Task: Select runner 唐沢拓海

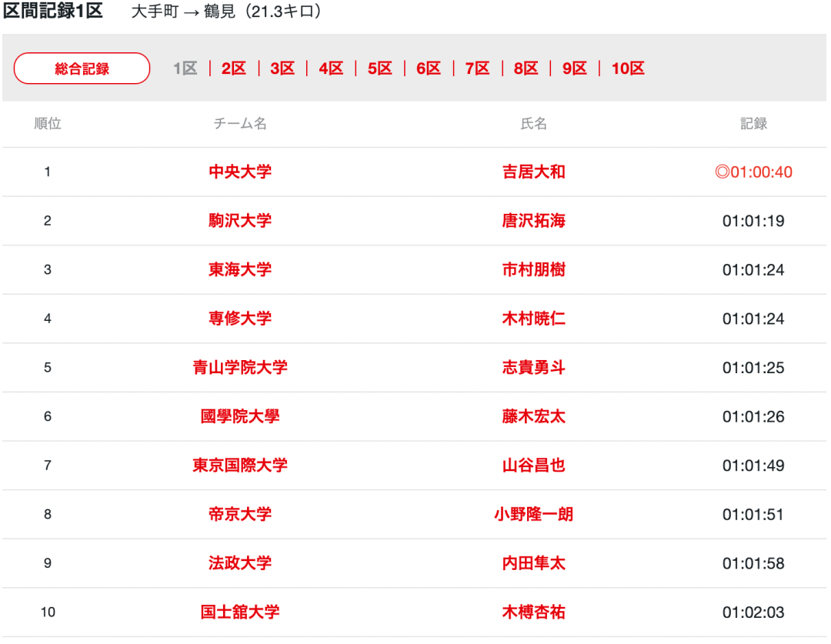Action: pos(533,221)
